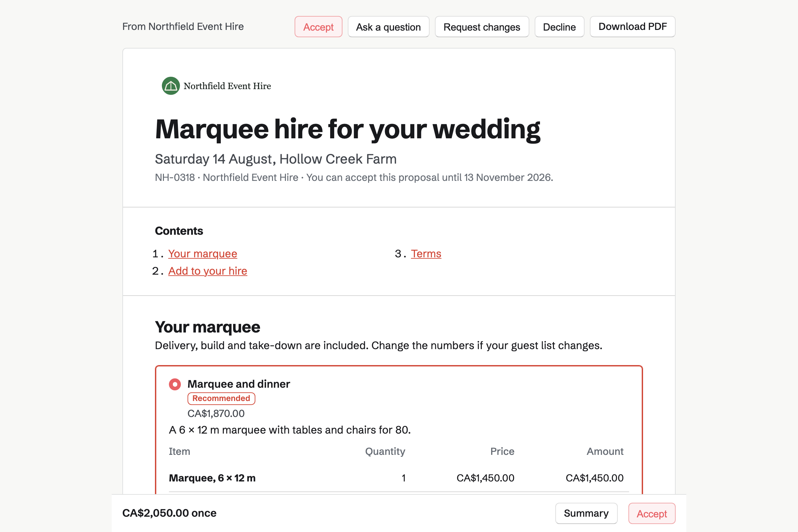Go to Add to your hire link

pos(207,271)
